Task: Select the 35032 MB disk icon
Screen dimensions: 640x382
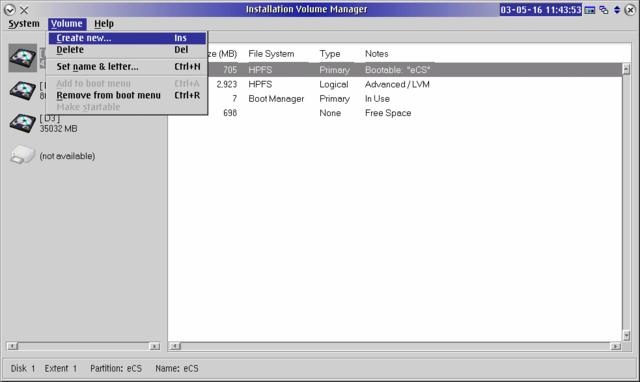Action: [x=23, y=123]
